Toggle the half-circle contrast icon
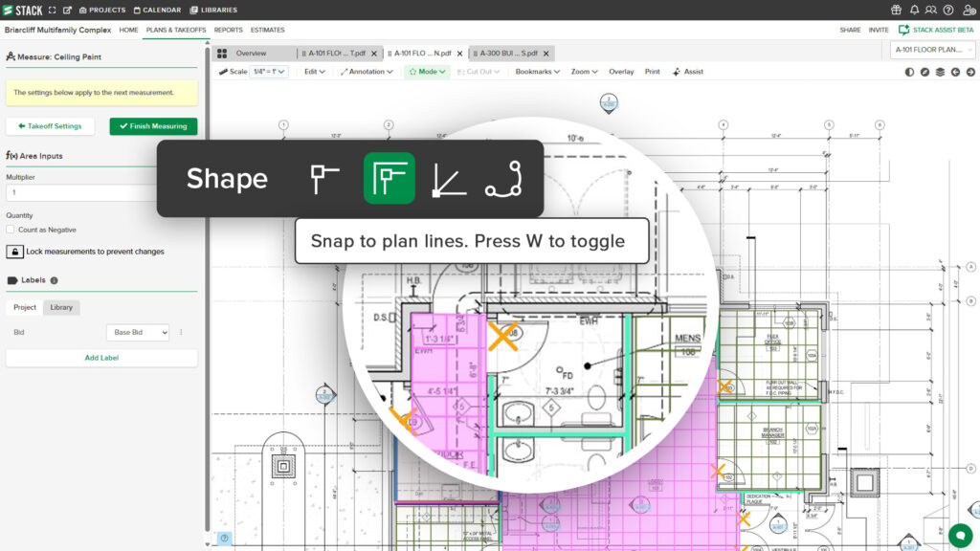This screenshot has height=551, width=980. 909,72
